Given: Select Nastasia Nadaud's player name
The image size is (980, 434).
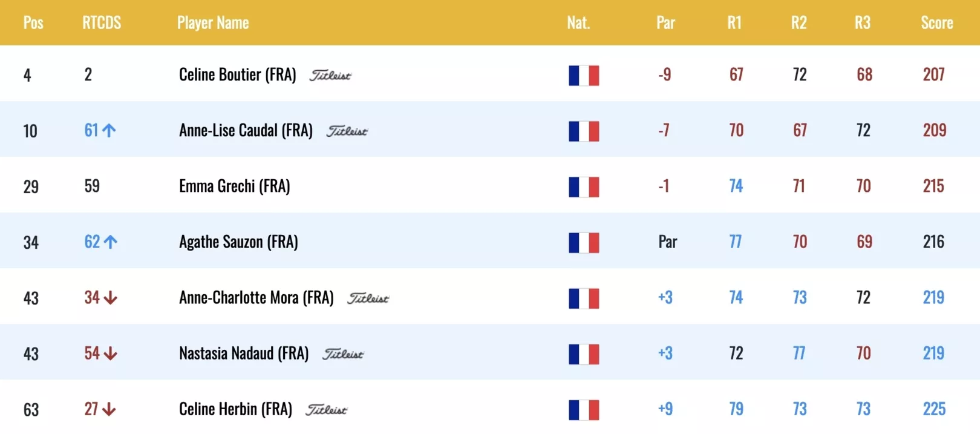Looking at the screenshot, I should (244, 353).
